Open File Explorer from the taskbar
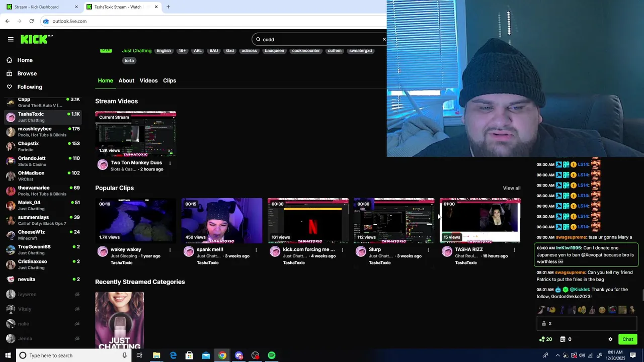This screenshot has height=362, width=644. coord(156,355)
